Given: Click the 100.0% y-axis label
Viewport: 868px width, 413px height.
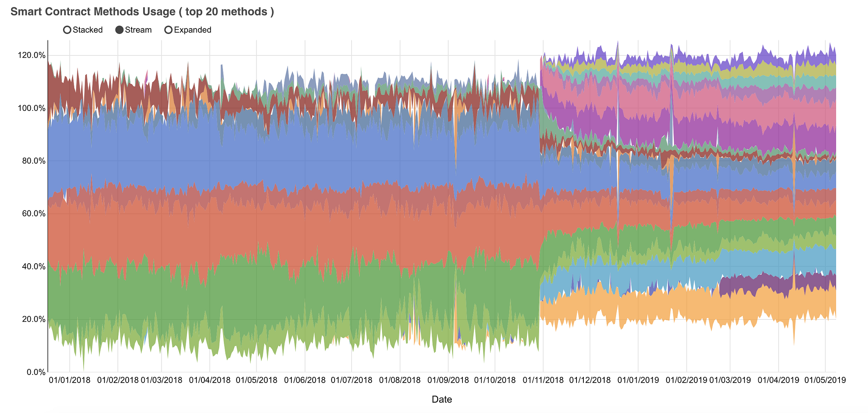Looking at the screenshot, I should tap(32, 108).
